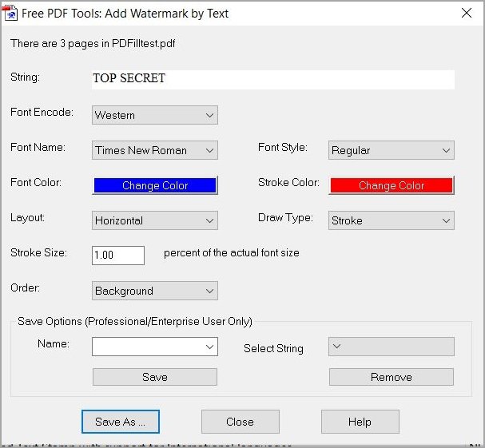Open the Layout dropdown
The image size is (485, 448).
coord(154,220)
